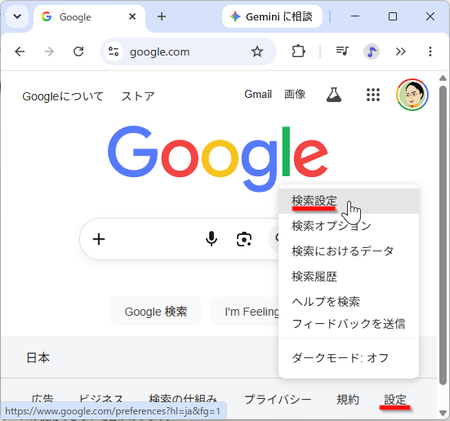Reload the page
The height and width of the screenshot is (421, 450).
pos(78,51)
